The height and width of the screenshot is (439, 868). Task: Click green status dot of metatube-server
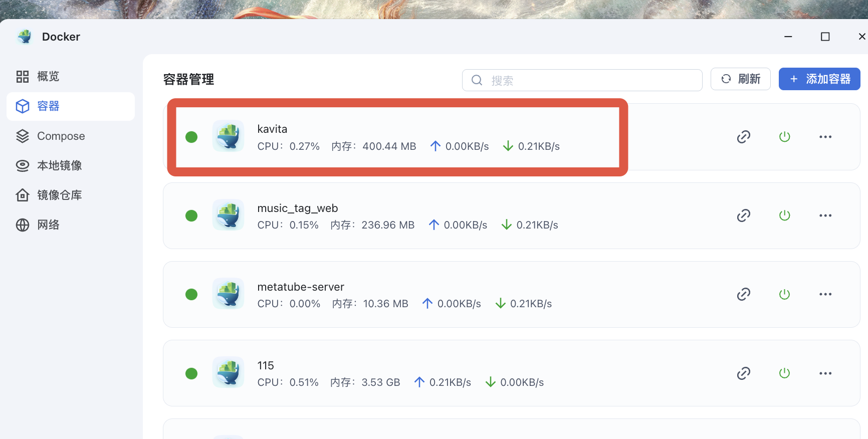pos(191,294)
